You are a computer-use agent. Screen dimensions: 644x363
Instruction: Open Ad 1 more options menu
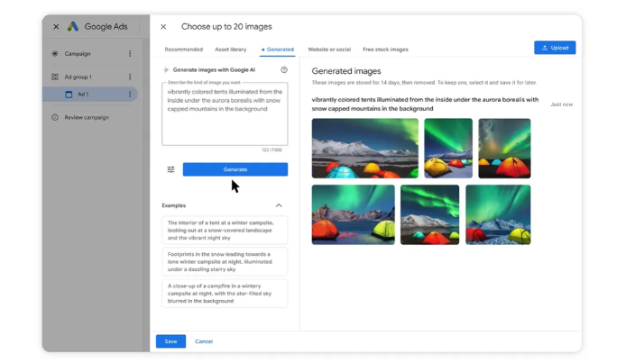(x=130, y=95)
